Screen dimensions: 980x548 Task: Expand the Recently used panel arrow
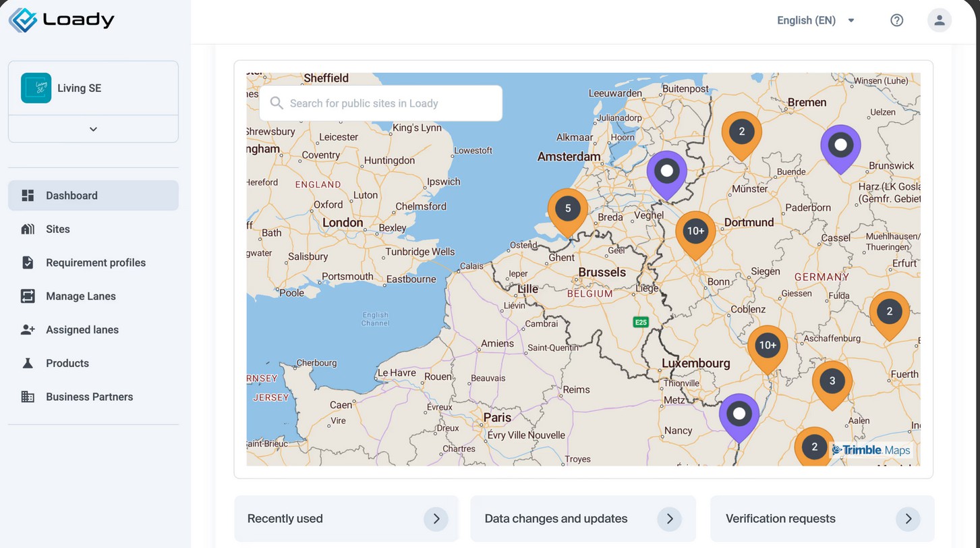click(436, 519)
